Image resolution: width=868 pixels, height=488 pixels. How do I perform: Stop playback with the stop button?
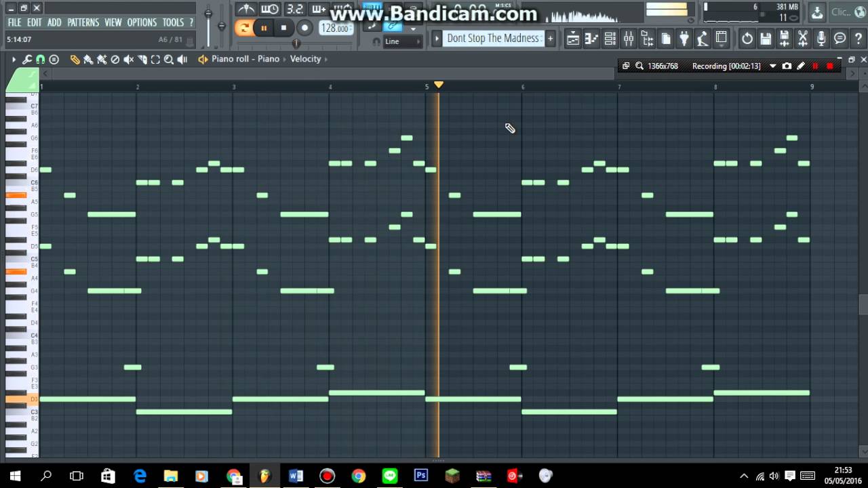pyautogui.click(x=284, y=28)
